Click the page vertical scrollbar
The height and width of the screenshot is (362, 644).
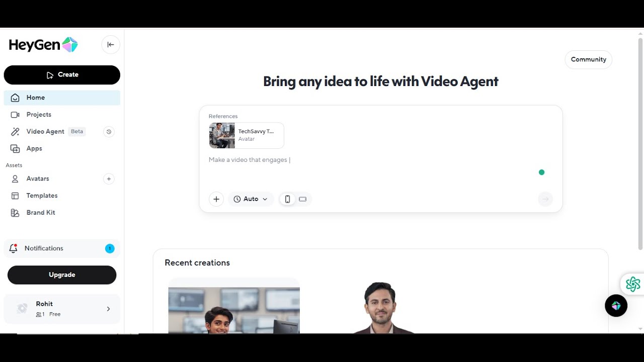click(640, 143)
